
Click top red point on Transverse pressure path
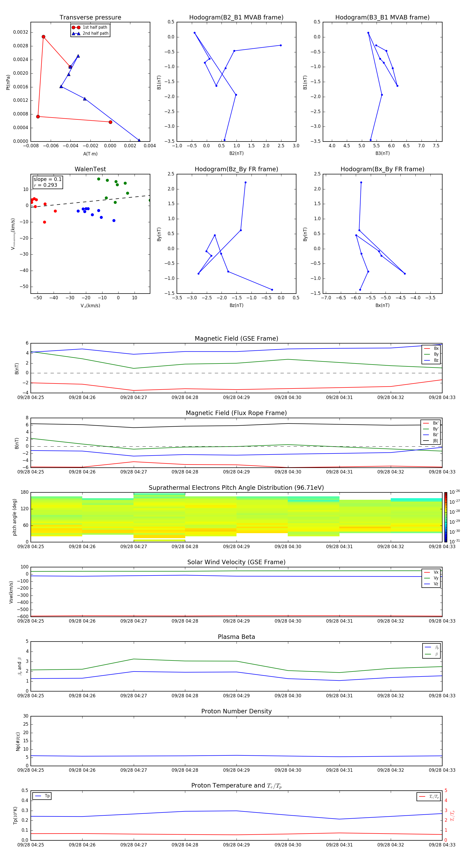tap(43, 37)
